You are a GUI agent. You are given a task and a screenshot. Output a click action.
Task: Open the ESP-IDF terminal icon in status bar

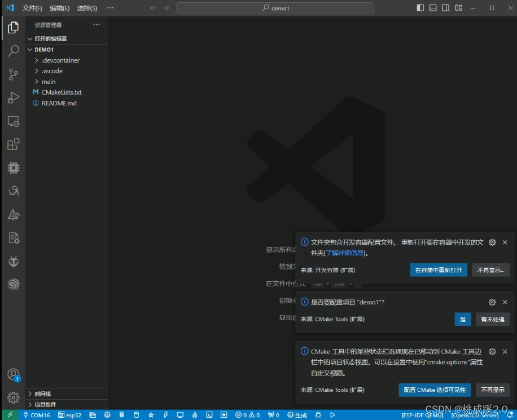point(209,415)
